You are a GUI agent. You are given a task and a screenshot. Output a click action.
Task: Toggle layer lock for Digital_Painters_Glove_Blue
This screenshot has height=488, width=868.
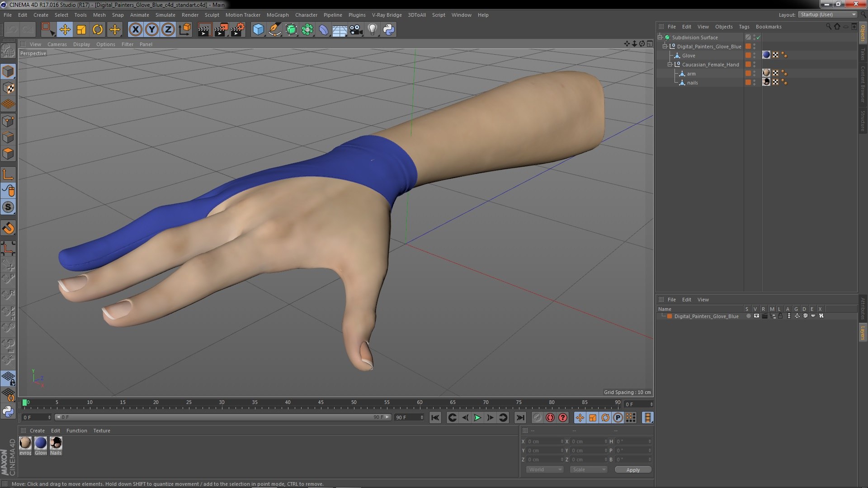(780, 316)
